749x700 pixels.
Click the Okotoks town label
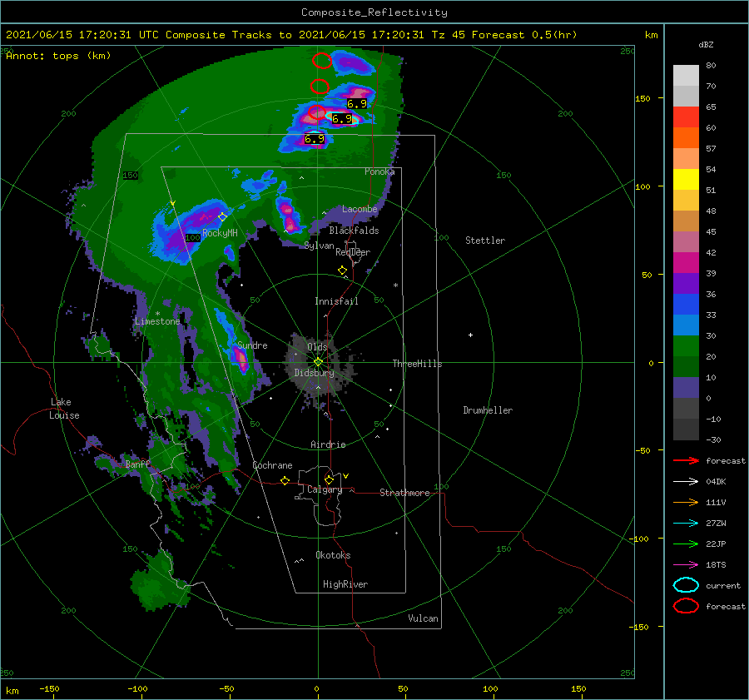tap(333, 555)
